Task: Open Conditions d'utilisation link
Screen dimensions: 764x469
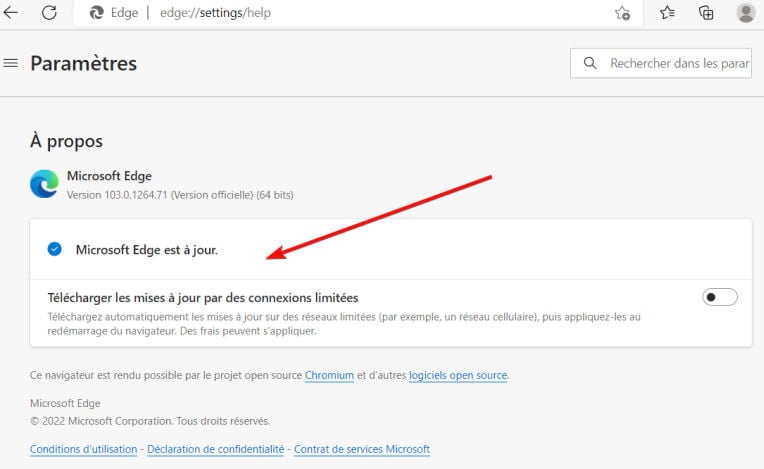Action: pyautogui.click(x=83, y=449)
